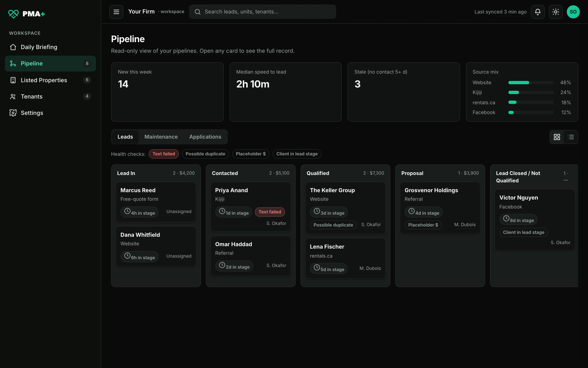Open Daily Briefing in the sidebar
Image resolution: width=588 pixels, height=368 pixels.
click(50, 47)
